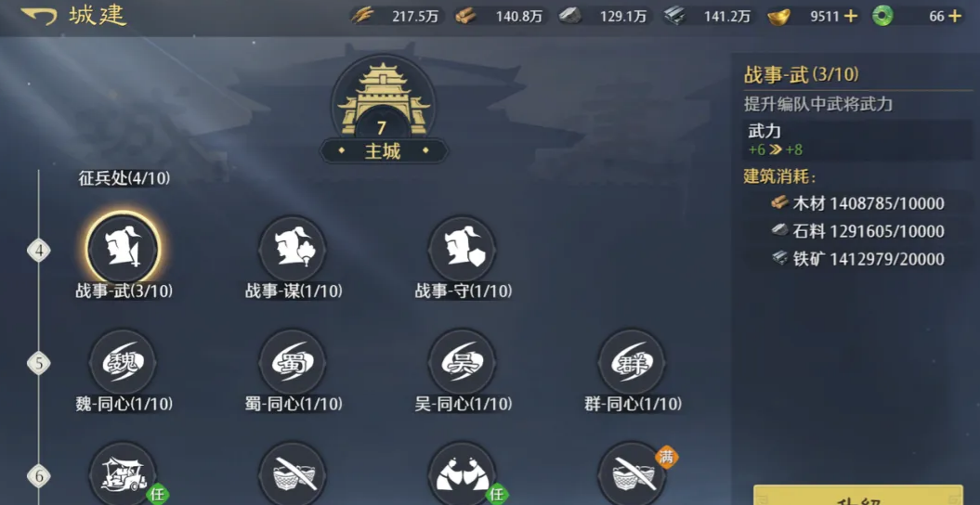Select the 战事-武 building icon
This screenshot has width=980, height=505.
tap(124, 249)
